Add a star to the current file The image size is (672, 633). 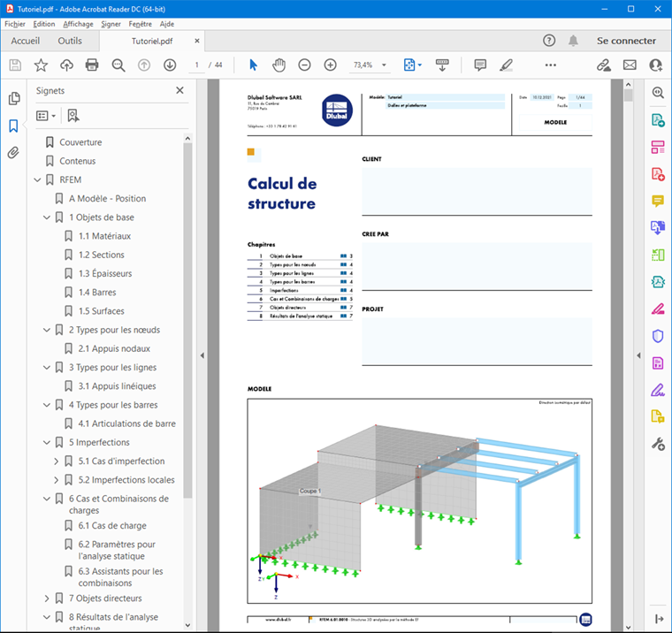41,65
